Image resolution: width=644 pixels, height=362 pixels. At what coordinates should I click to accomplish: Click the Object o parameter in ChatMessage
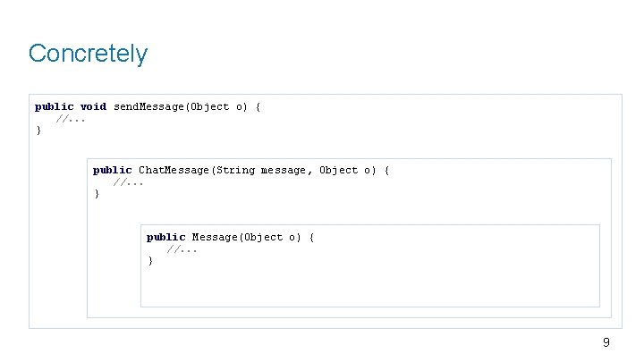(346, 171)
